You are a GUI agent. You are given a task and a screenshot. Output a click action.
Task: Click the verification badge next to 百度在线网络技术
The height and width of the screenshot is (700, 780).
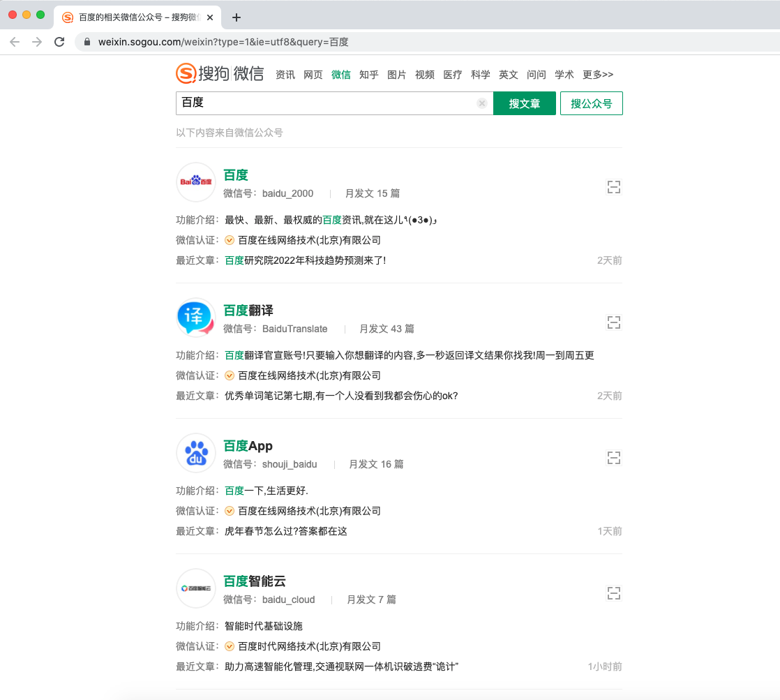point(229,239)
